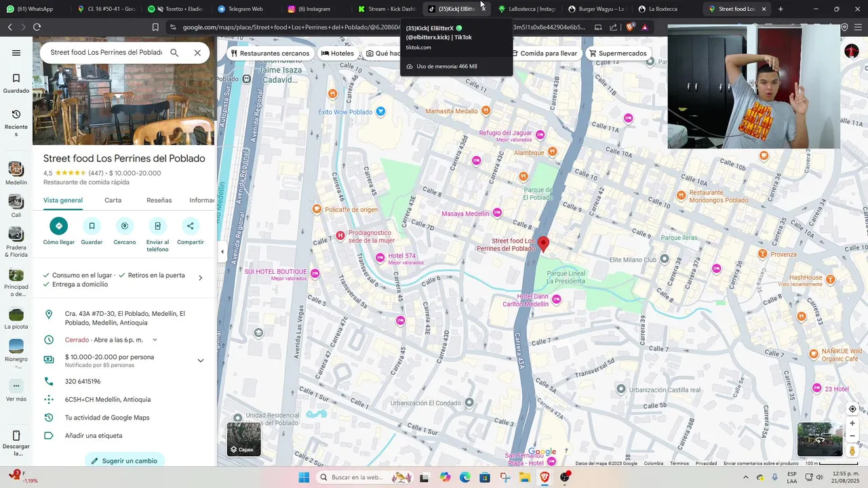This screenshot has height=488, width=868.
Task: Switch to Vista general tab
Action: [63, 201]
